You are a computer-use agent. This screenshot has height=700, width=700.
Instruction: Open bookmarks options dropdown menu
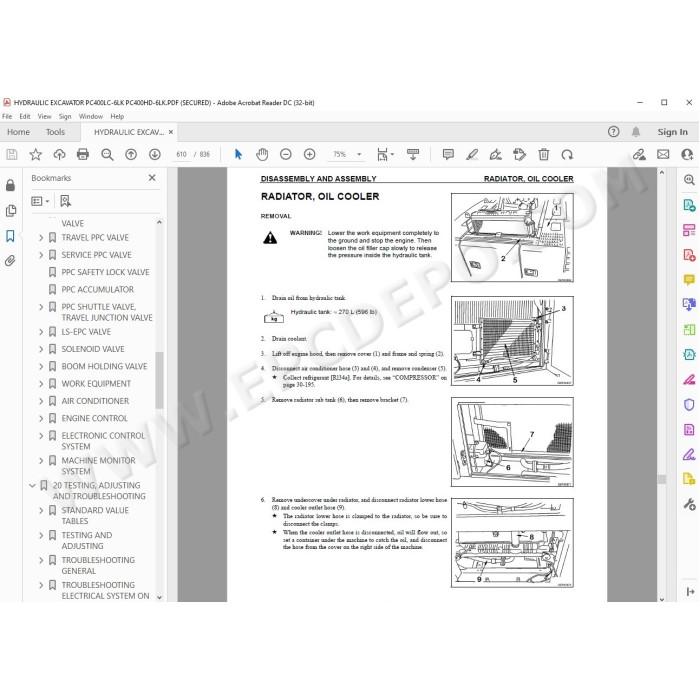tap(40, 201)
